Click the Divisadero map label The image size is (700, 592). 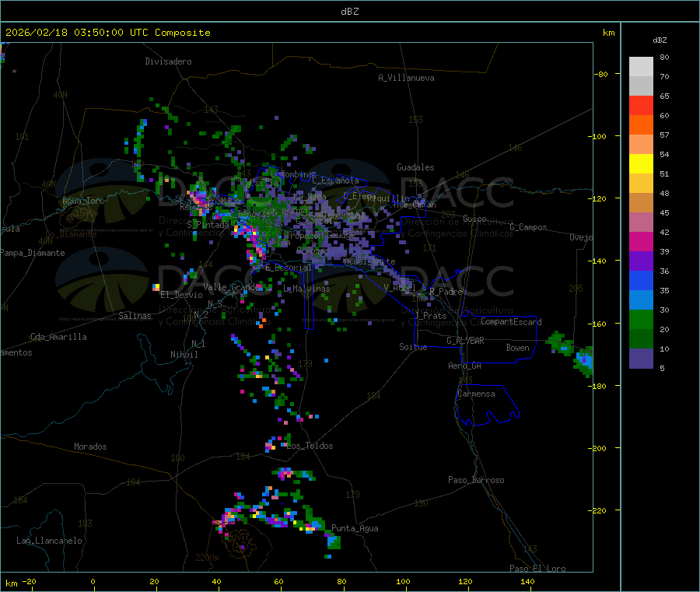pos(168,61)
